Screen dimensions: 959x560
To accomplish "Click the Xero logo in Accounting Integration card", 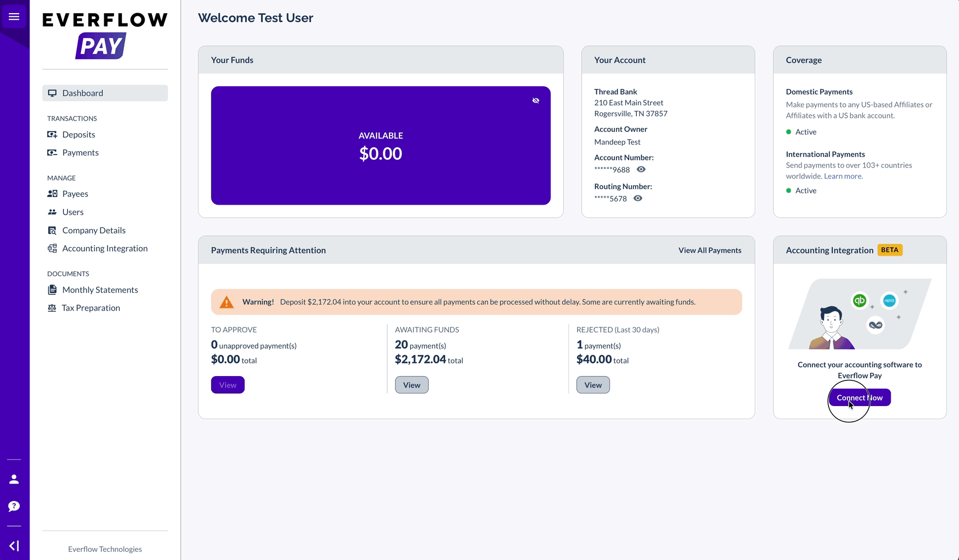I will [889, 300].
